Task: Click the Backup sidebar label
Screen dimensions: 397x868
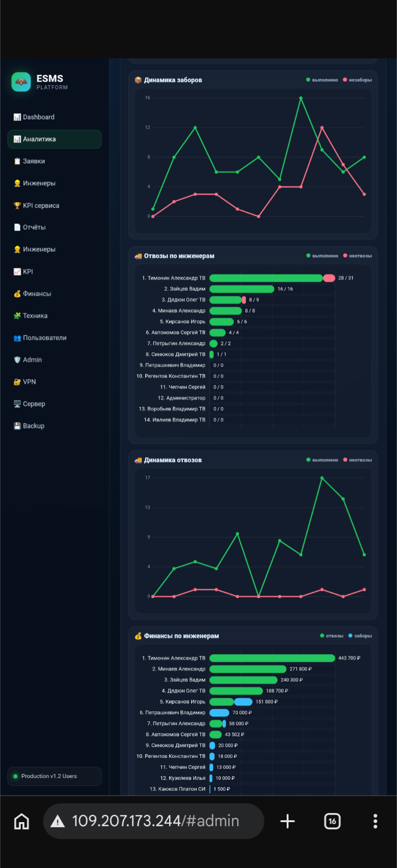Action: 34,426
